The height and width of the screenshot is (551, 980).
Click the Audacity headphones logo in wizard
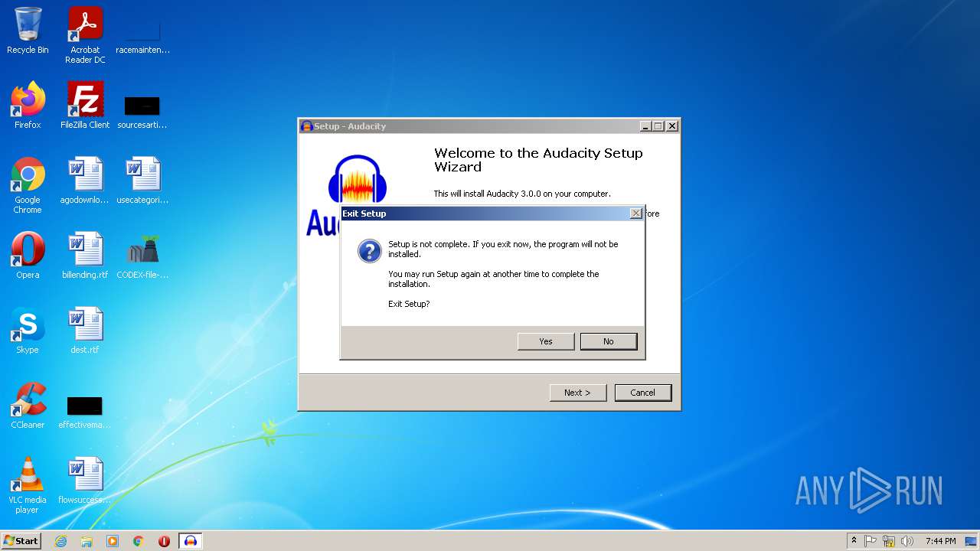[357, 178]
